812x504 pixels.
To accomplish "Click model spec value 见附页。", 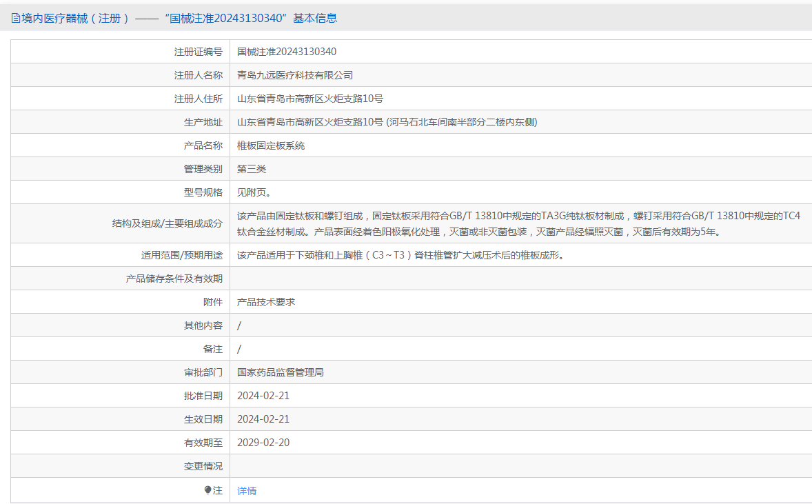I will click(254, 192).
